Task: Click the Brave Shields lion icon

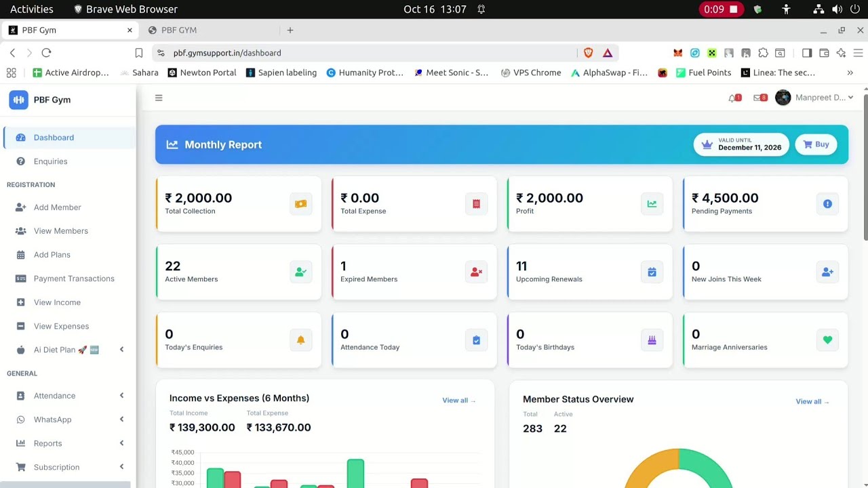Action: [589, 53]
